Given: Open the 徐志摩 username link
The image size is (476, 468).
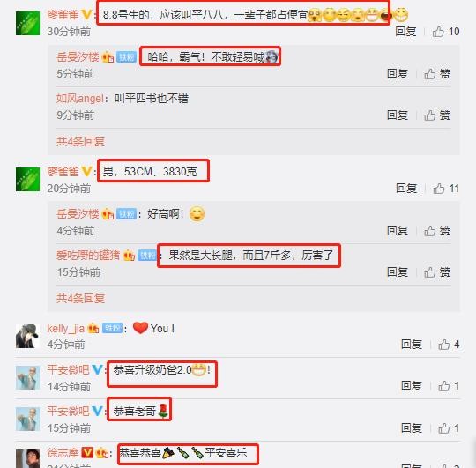Looking at the screenshot, I should coord(63,453).
